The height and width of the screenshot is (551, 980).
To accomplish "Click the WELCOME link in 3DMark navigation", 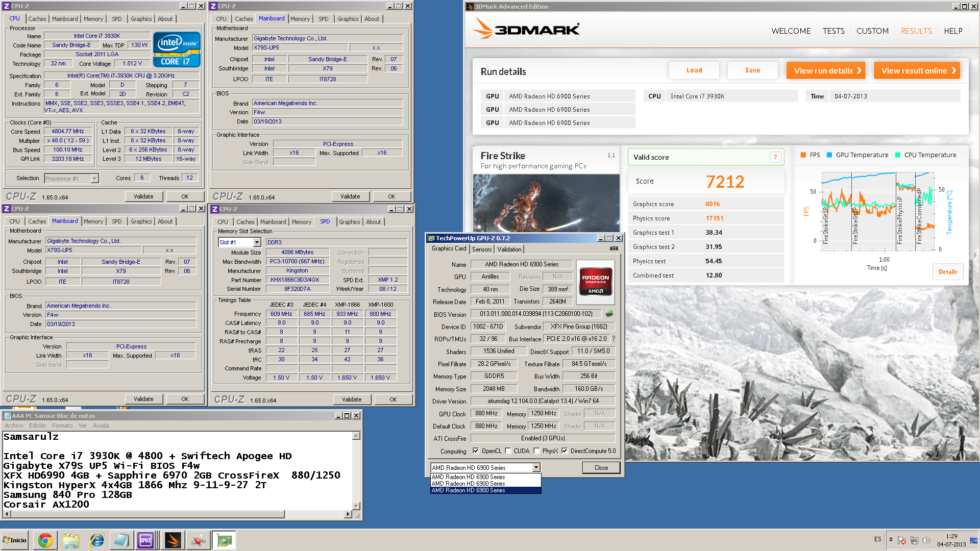I will (791, 31).
